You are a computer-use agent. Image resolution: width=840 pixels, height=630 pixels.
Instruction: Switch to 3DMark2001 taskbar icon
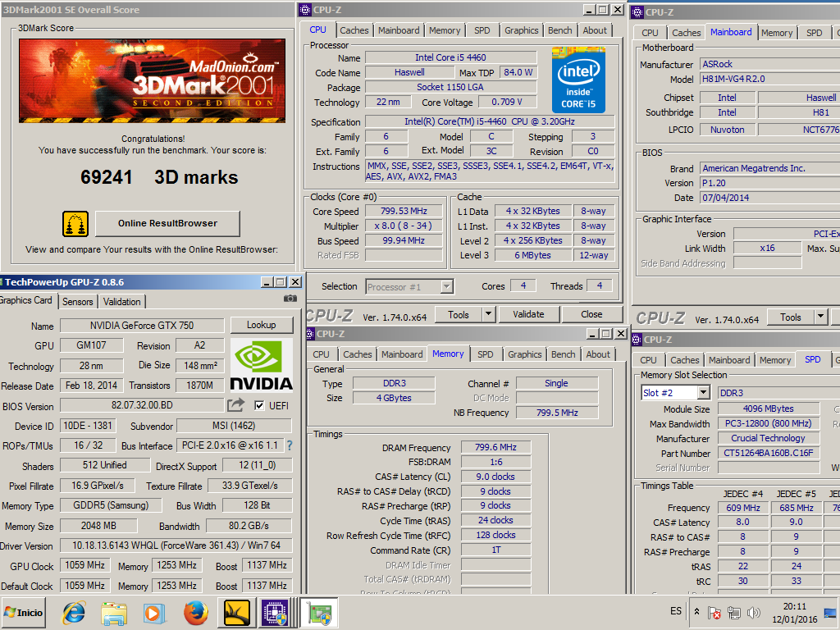[236, 613]
